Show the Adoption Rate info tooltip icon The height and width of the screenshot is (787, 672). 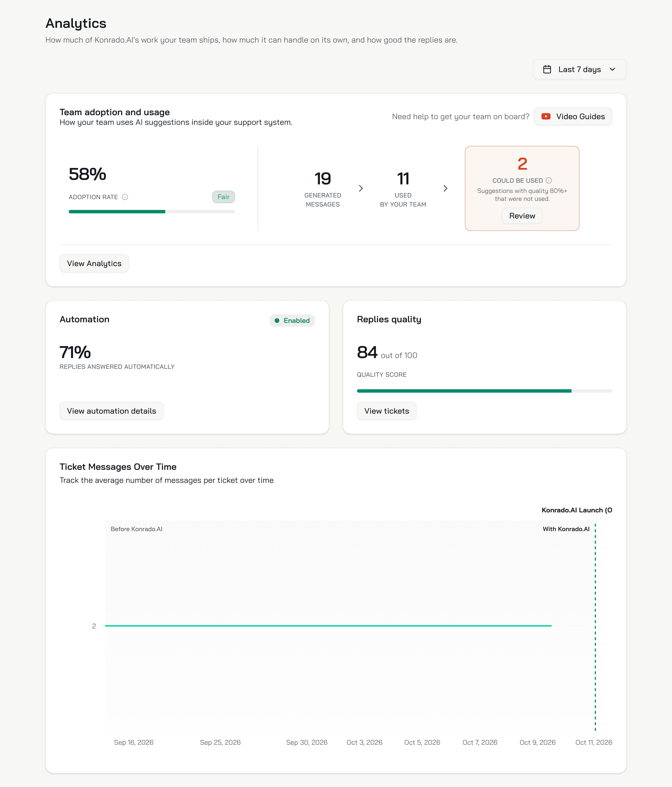tap(125, 197)
